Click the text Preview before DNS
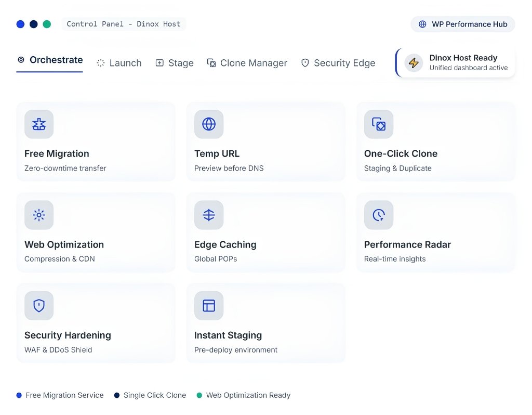Image resolution: width=532 pixels, height=415 pixels. (x=229, y=168)
